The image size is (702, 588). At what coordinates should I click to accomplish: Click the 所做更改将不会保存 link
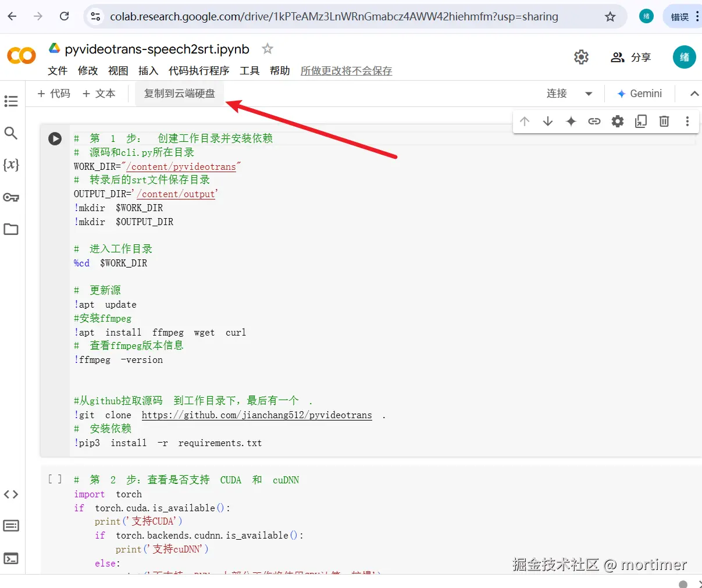346,71
